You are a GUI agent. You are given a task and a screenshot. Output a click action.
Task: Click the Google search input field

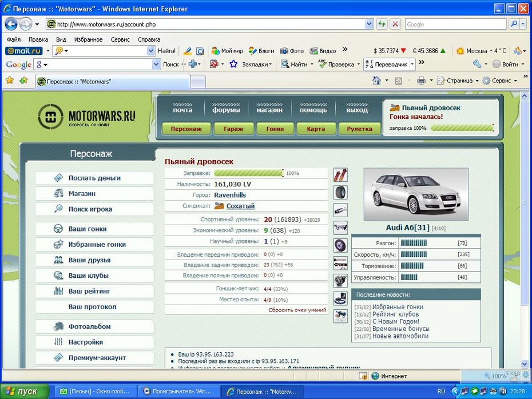pos(456,24)
